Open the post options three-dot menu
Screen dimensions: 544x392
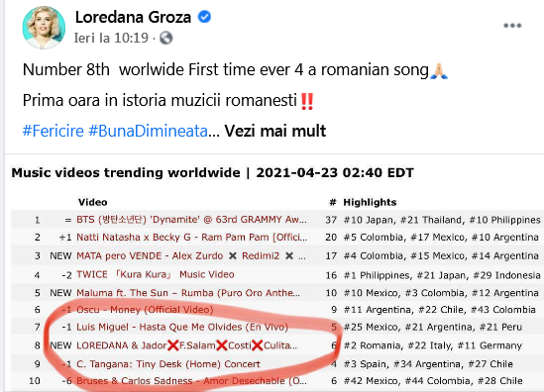[x=512, y=26]
